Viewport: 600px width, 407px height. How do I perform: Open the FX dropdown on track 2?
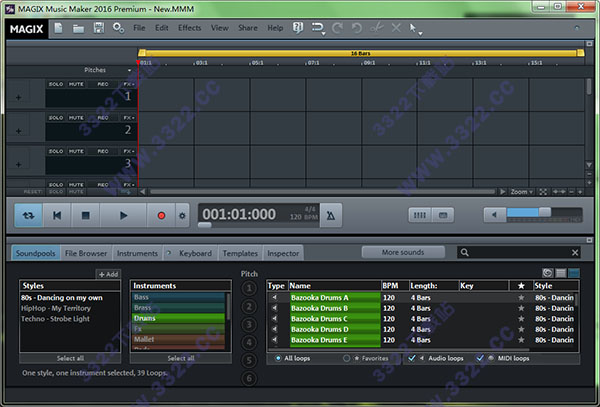tap(129, 118)
